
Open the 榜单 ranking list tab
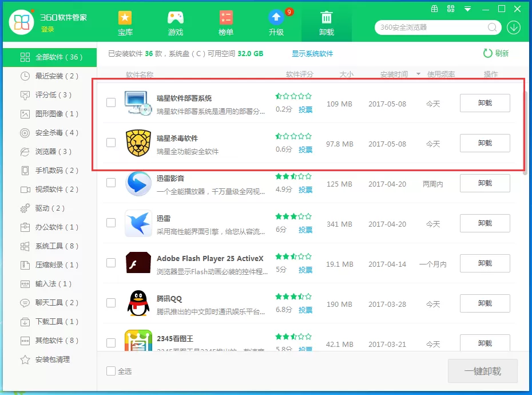click(225, 23)
